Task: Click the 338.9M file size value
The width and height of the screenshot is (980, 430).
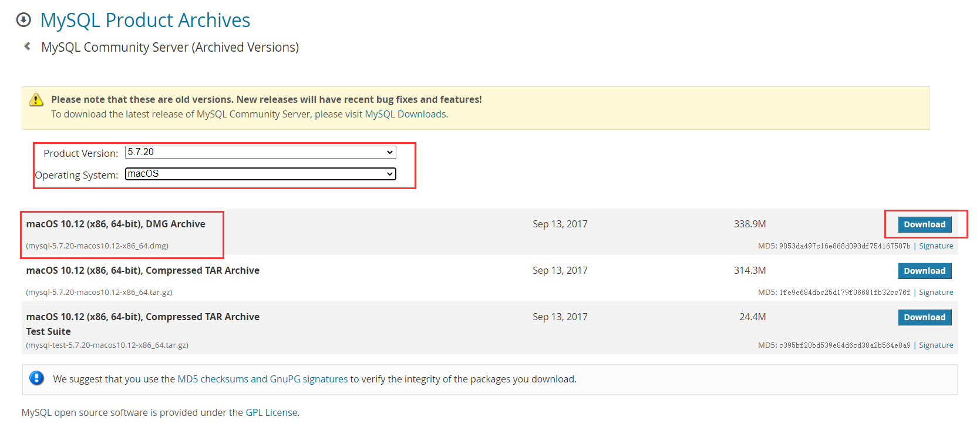Action: click(750, 224)
